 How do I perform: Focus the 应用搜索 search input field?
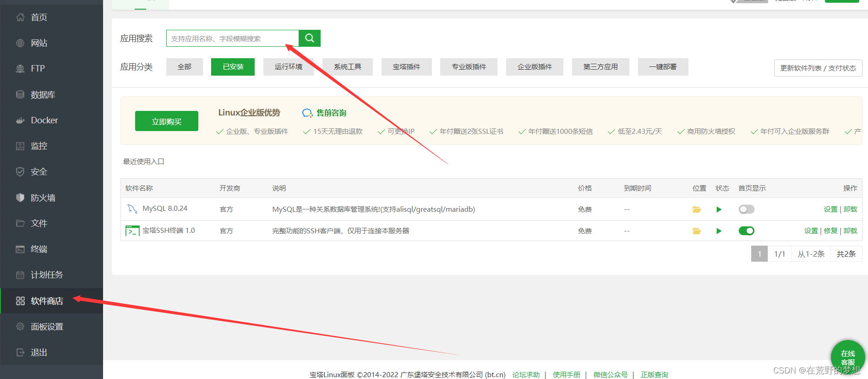[x=233, y=38]
